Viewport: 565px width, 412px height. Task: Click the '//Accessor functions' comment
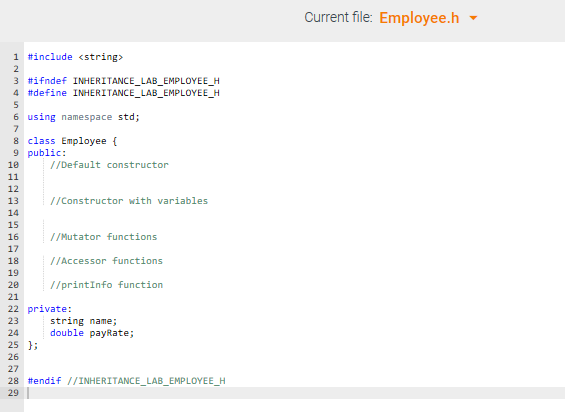107,261
